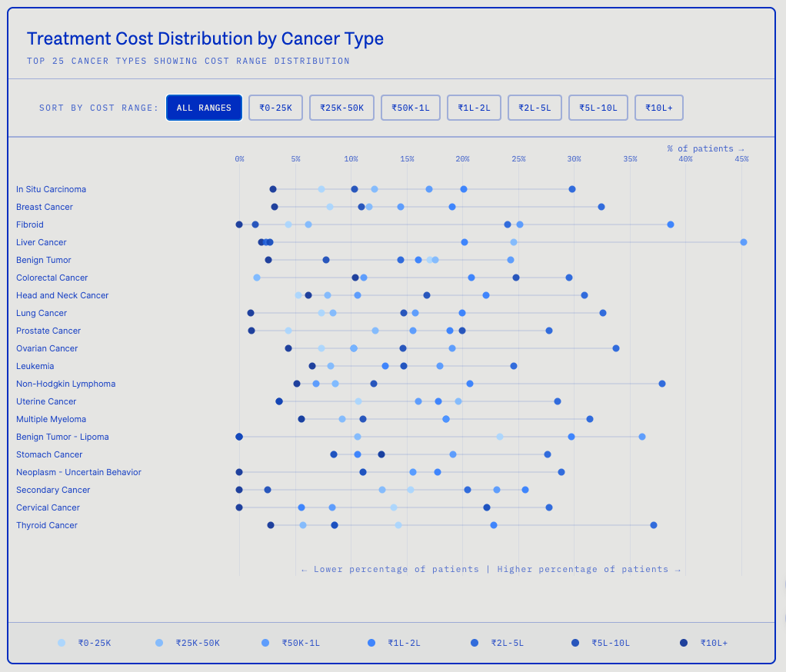Click the 0% axis tick label

pos(240,159)
